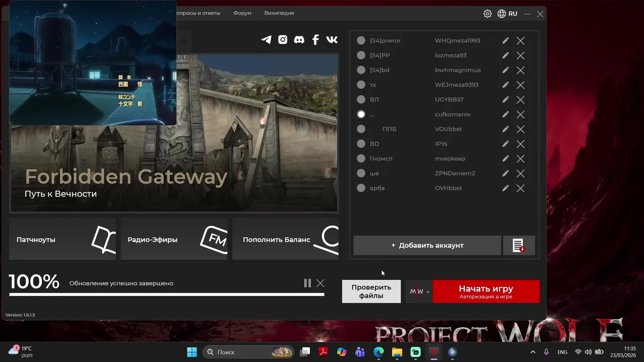Screen dimensions: 644x362
Task: Open launcher settings gear icon
Action: 488,14
